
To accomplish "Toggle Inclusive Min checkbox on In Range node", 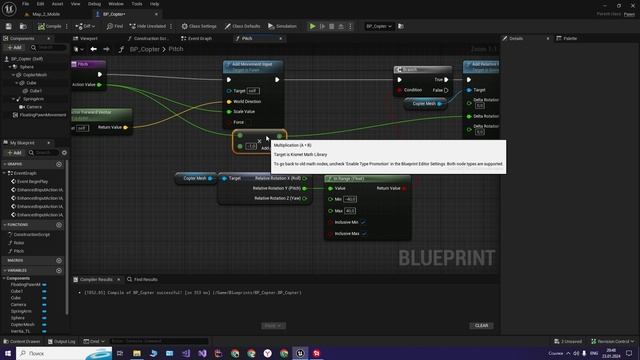I will click(363, 222).
